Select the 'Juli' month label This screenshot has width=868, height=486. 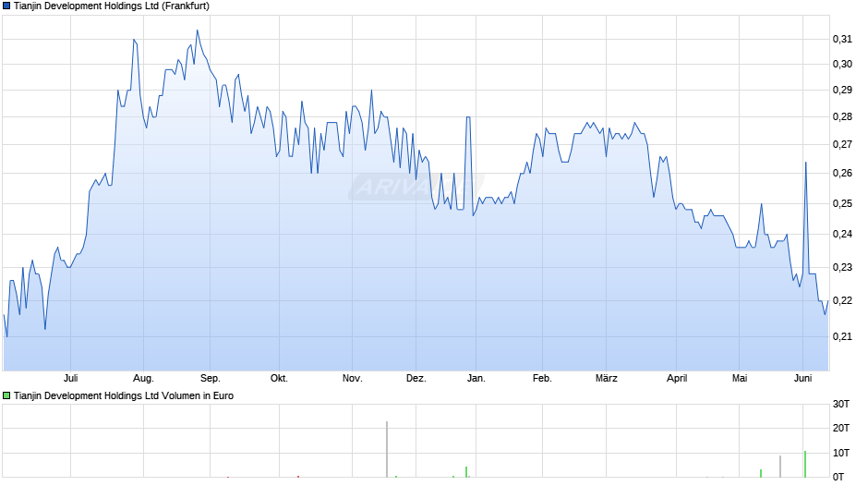click(70, 378)
